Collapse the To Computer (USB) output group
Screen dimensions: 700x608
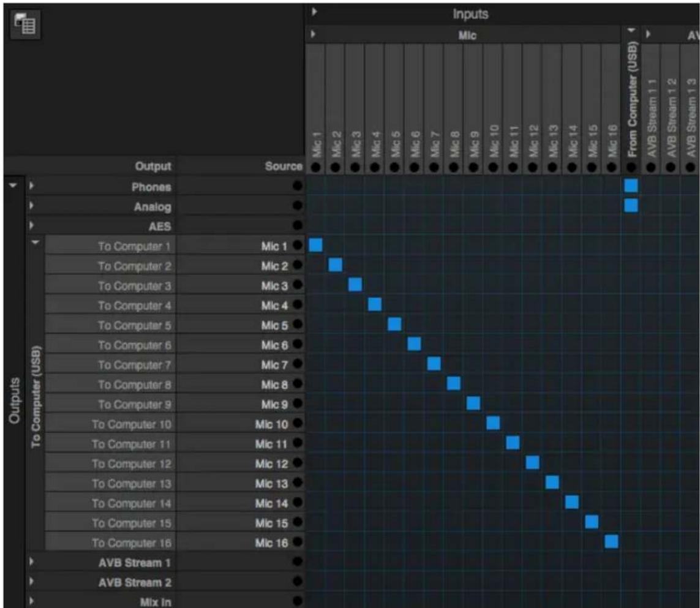pos(36,242)
